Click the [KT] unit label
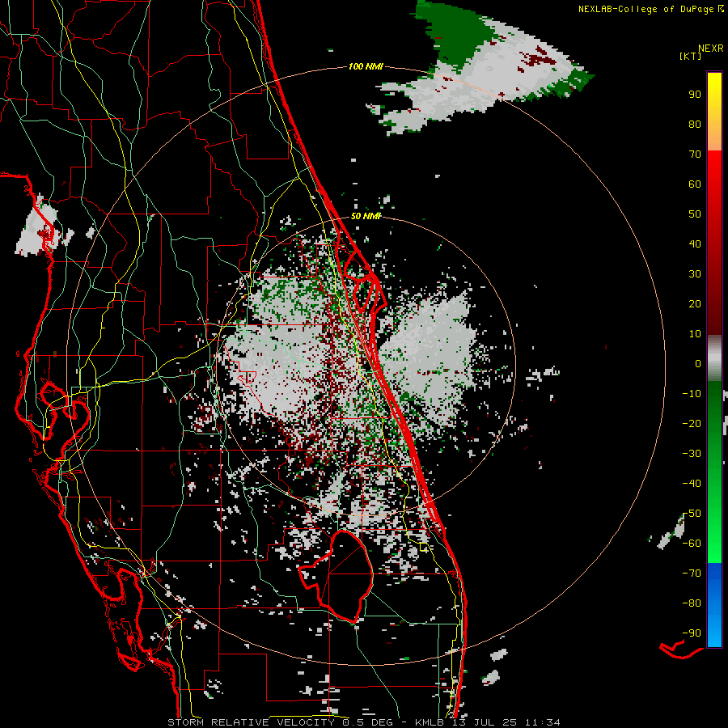This screenshot has height=728, width=728. [691, 56]
